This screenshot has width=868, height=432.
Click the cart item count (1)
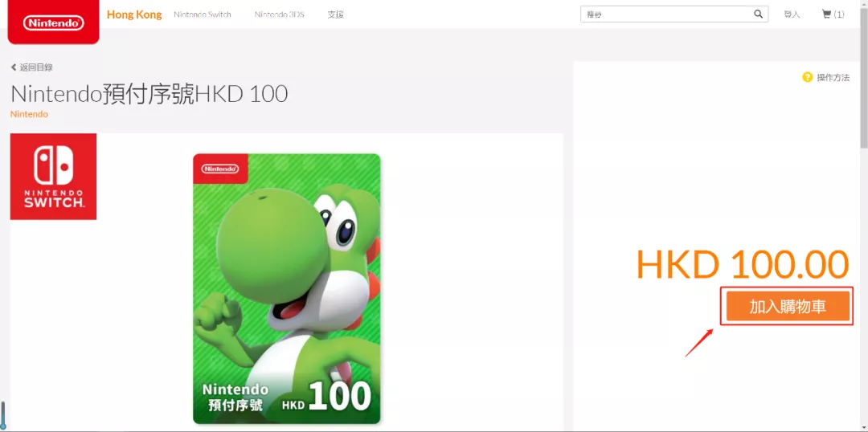839,14
